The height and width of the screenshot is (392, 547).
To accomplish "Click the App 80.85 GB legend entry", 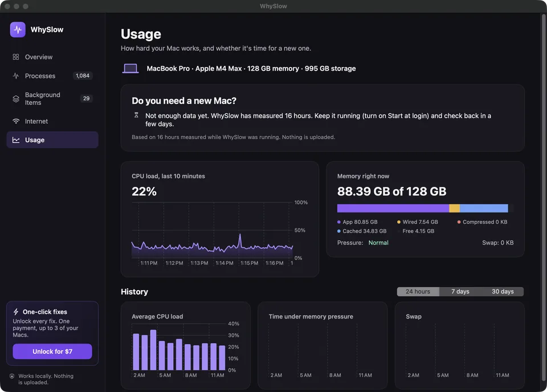I will click(358, 222).
